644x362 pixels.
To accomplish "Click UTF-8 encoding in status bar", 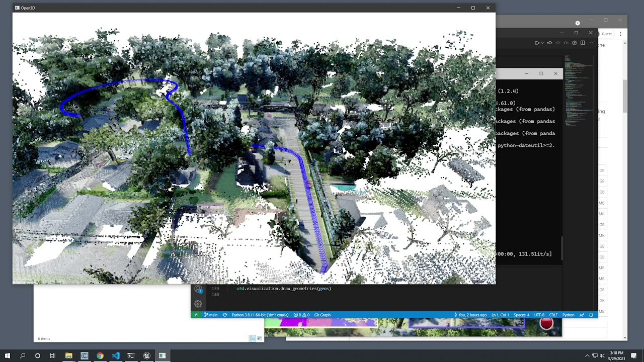I will pos(539,315).
